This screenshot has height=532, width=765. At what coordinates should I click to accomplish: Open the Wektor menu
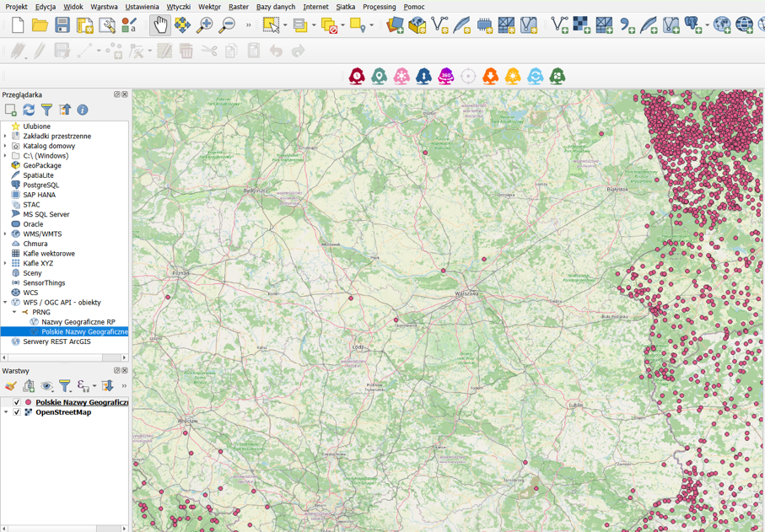(x=209, y=7)
